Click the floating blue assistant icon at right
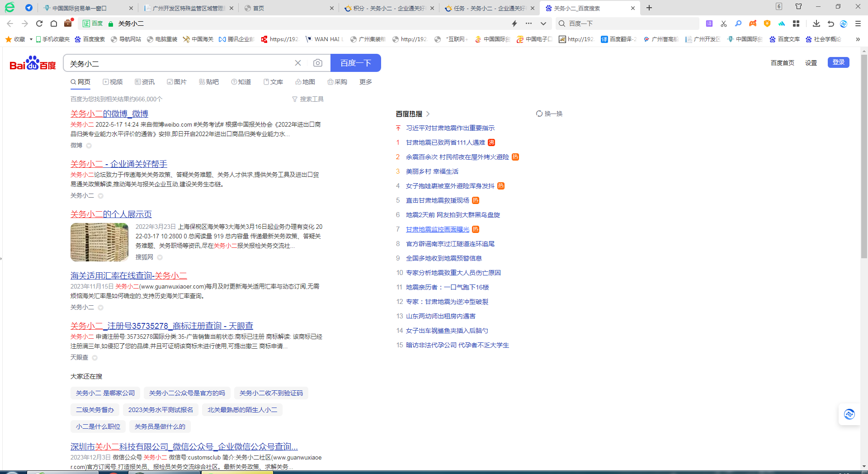The width and height of the screenshot is (868, 474). point(849,414)
